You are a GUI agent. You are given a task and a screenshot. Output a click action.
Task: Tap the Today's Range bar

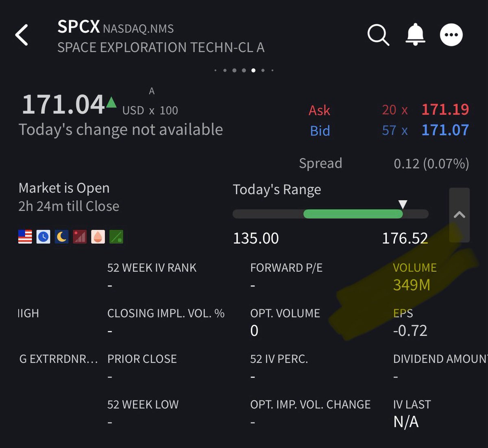(x=330, y=214)
